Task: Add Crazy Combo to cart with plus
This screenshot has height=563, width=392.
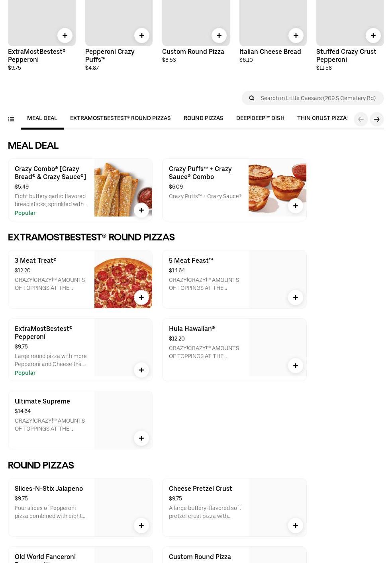Action: pyautogui.click(x=141, y=210)
